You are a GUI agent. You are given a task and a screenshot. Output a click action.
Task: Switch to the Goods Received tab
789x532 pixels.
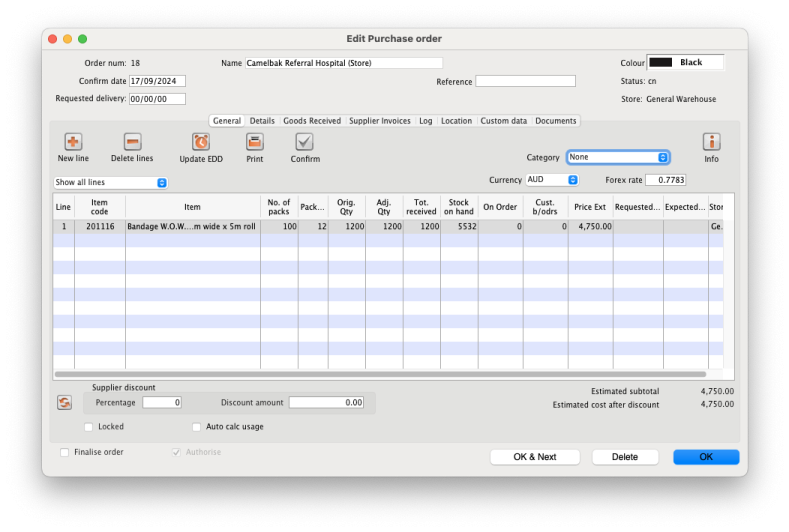[x=312, y=121]
